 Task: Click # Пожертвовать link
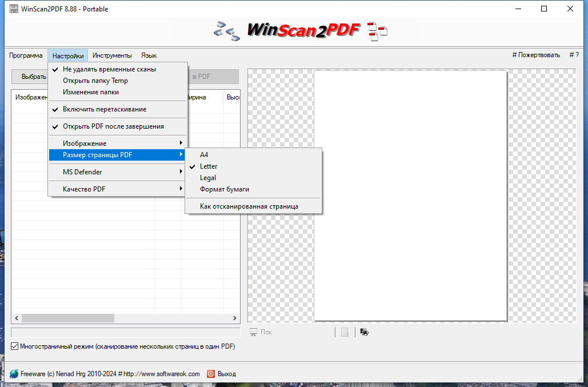pyautogui.click(x=536, y=55)
